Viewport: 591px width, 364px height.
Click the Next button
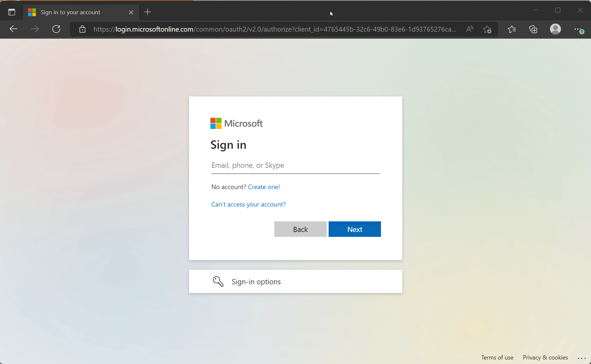355,229
